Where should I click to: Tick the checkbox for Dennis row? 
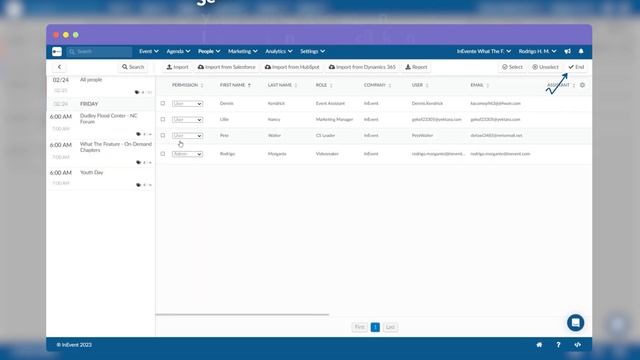(x=163, y=103)
